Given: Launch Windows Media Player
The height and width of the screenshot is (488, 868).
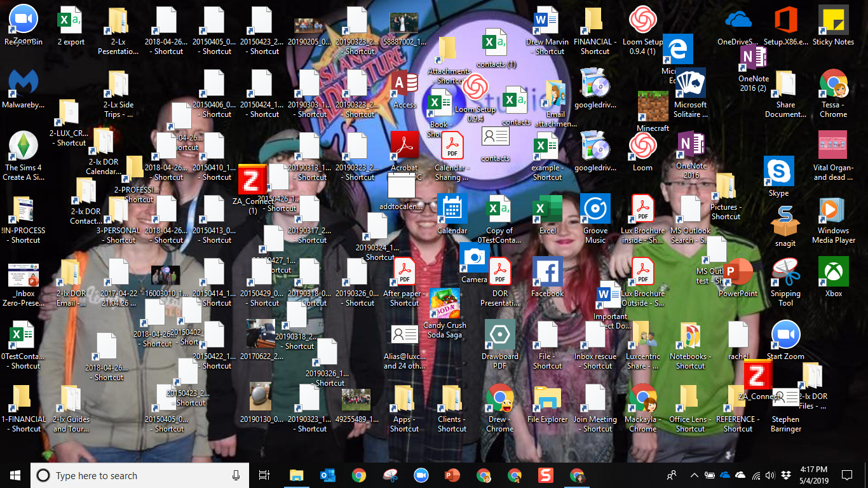Looking at the screenshot, I should 833,209.
